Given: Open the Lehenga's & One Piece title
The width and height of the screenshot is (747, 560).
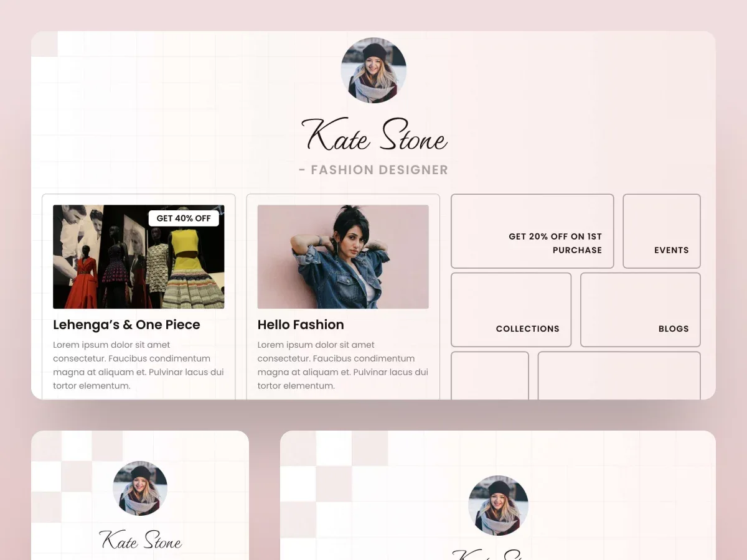Looking at the screenshot, I should [126, 325].
